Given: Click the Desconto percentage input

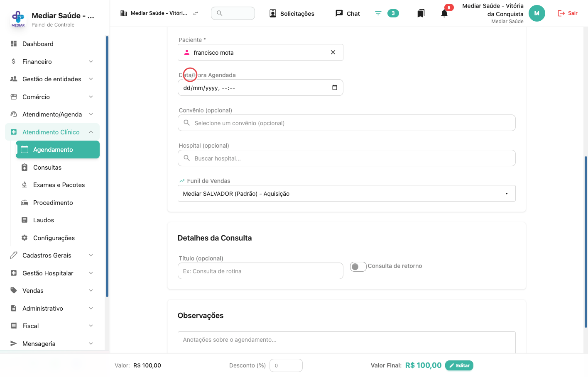Looking at the screenshot, I should click(286, 365).
